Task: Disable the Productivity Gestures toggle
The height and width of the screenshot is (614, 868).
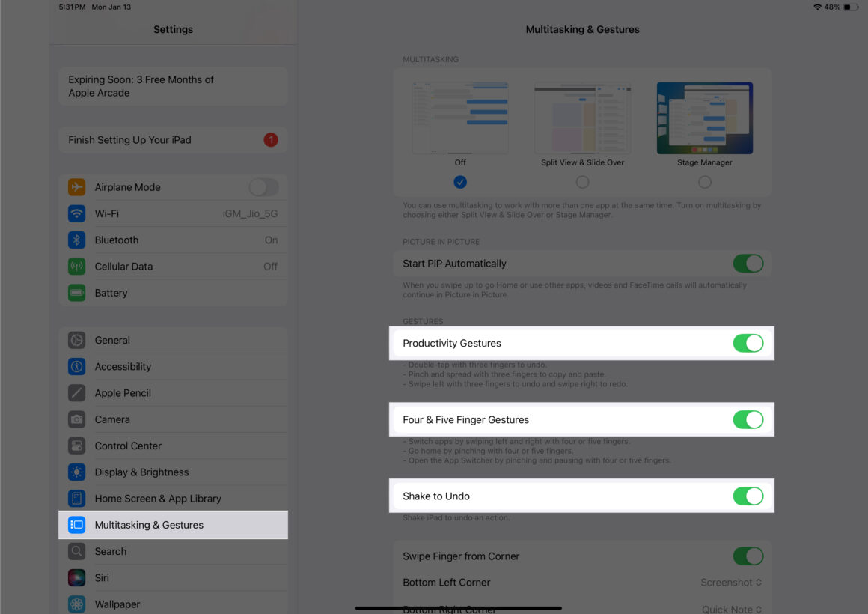Action: pyautogui.click(x=748, y=343)
